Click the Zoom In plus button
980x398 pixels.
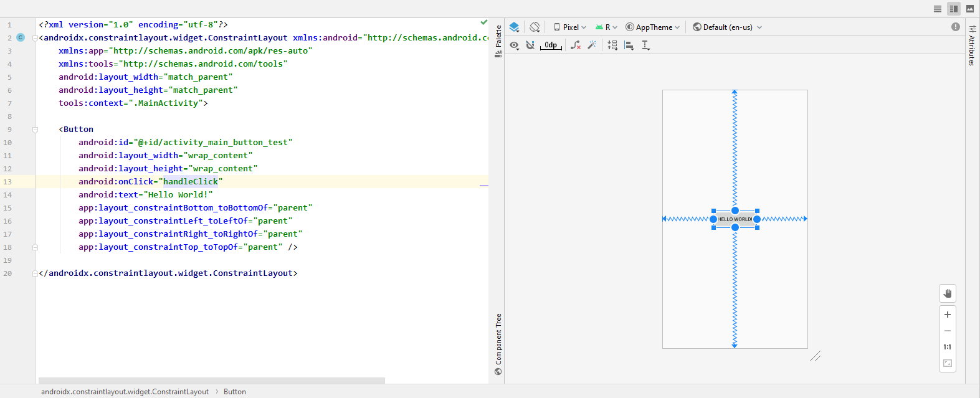[947, 315]
